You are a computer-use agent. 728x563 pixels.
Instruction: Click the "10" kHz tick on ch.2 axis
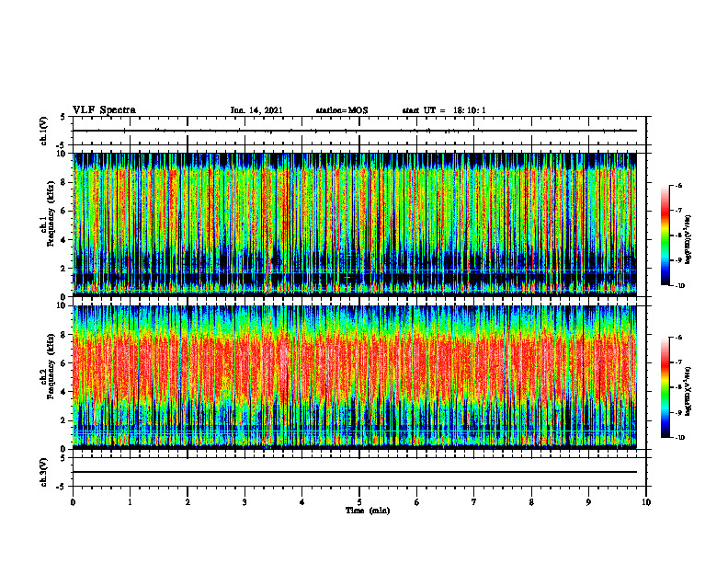63,305
